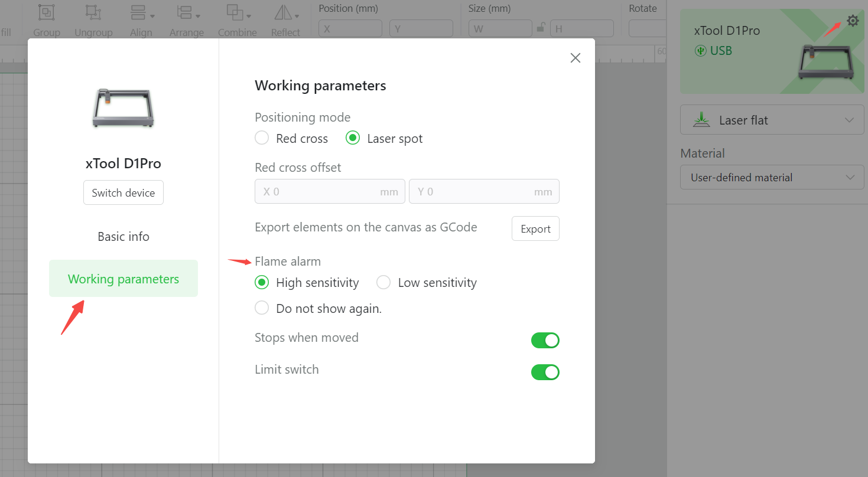Click the Material label in side panel
This screenshot has width=868, height=477.
tap(703, 153)
